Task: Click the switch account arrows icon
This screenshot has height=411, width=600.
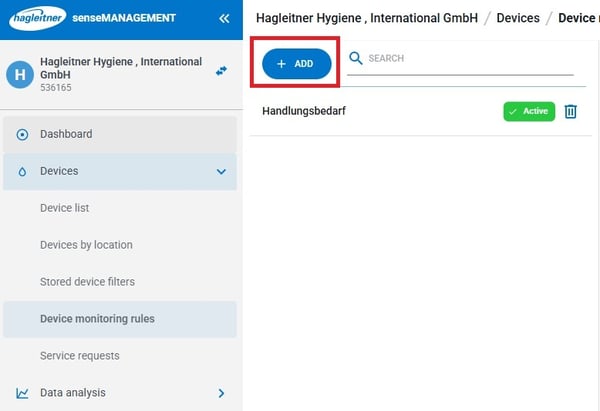Action: (221, 71)
